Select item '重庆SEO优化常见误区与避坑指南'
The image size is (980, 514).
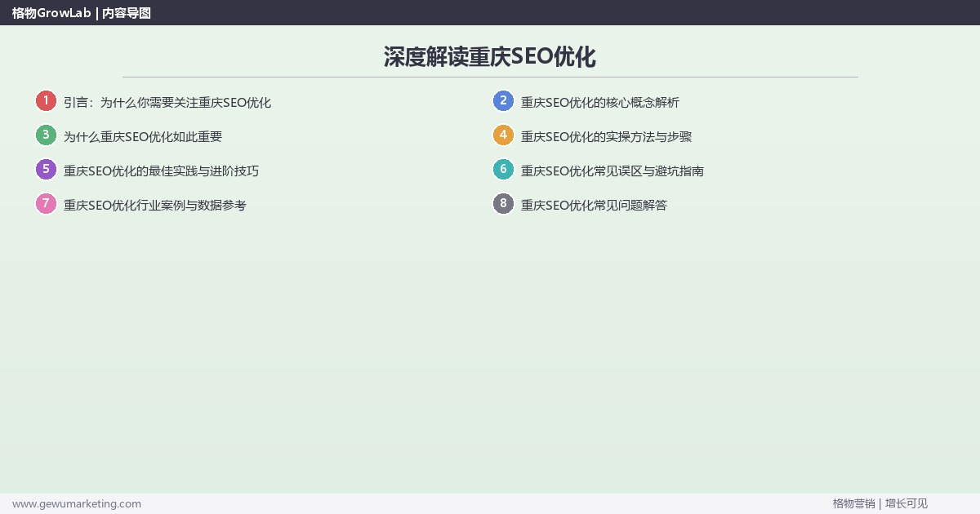tap(612, 171)
